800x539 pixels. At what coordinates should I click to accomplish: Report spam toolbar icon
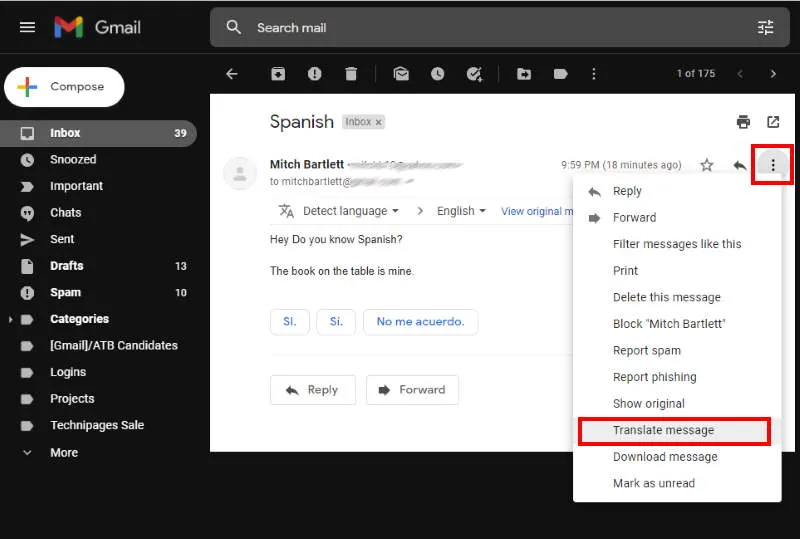[x=315, y=74]
